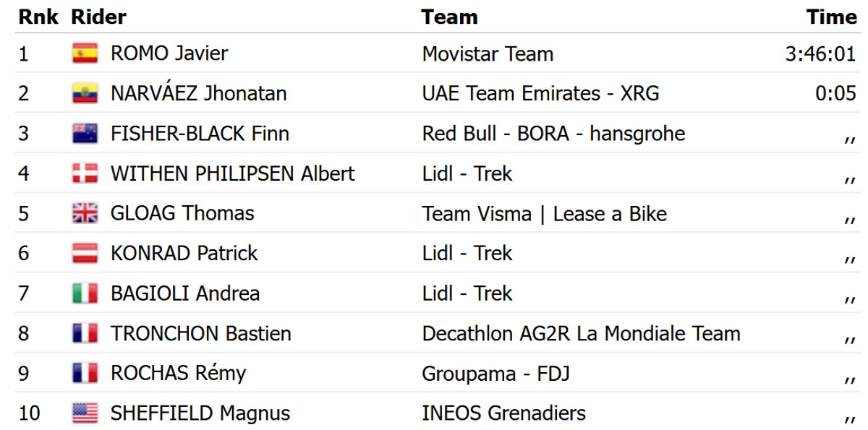This screenshot has width=868, height=430.
Task: Open rider TRONCHON Bastien's profile
Action: tap(200, 333)
